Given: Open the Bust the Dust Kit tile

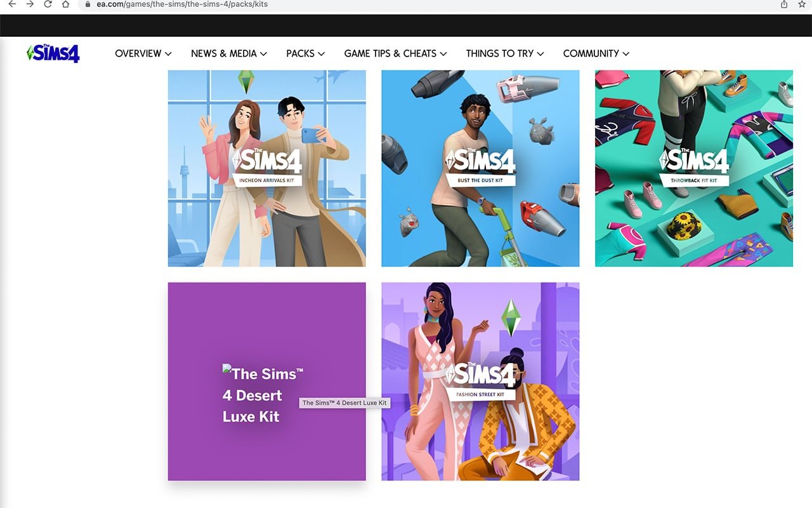Looking at the screenshot, I should (x=480, y=168).
